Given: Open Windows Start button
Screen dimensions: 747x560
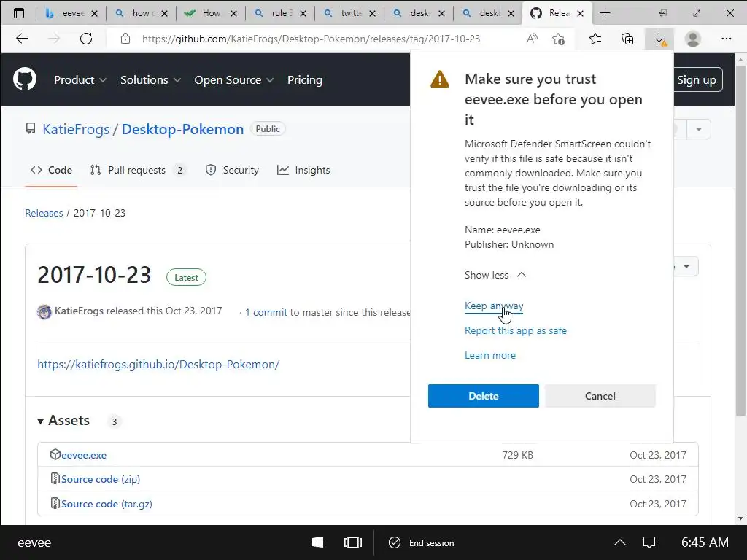Looking at the screenshot, I should 318,542.
